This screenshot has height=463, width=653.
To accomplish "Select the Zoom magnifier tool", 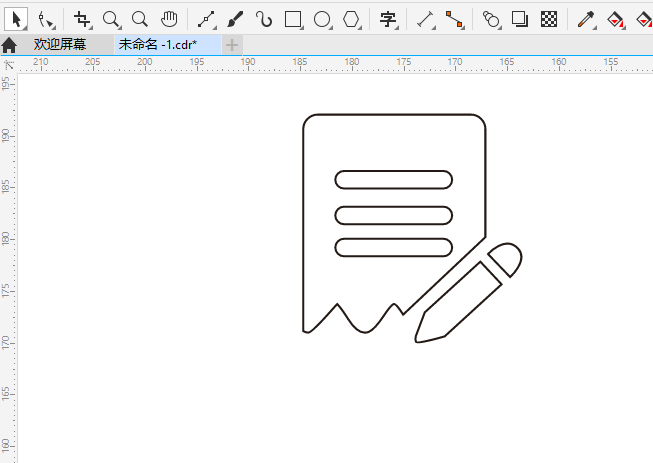I will pyautogui.click(x=111, y=20).
